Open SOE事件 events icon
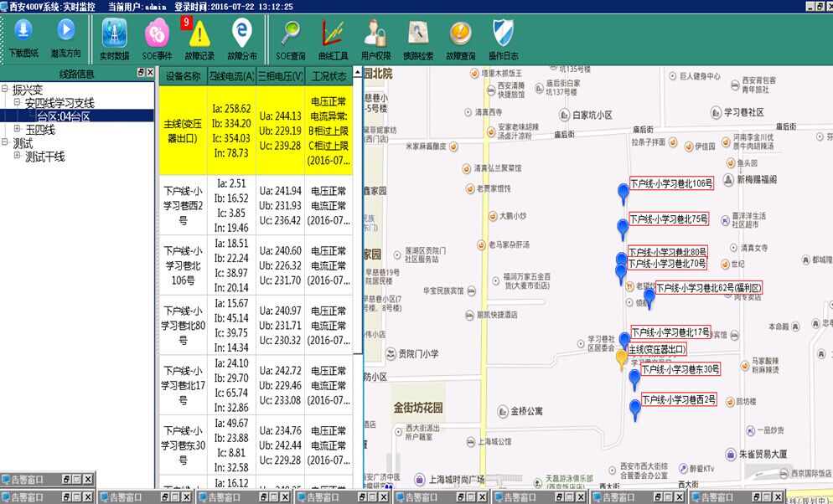833x504 pixels. pyautogui.click(x=157, y=33)
